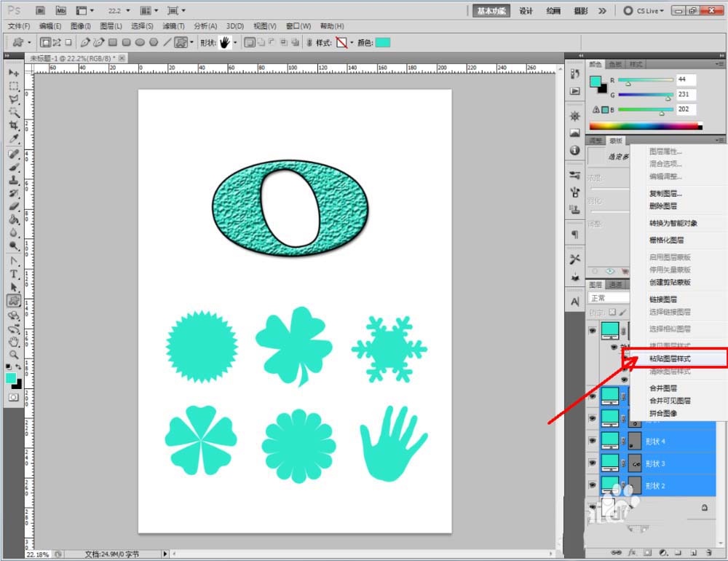Expand the layer style 样式 dropdown
The width and height of the screenshot is (728, 561).
click(x=352, y=43)
